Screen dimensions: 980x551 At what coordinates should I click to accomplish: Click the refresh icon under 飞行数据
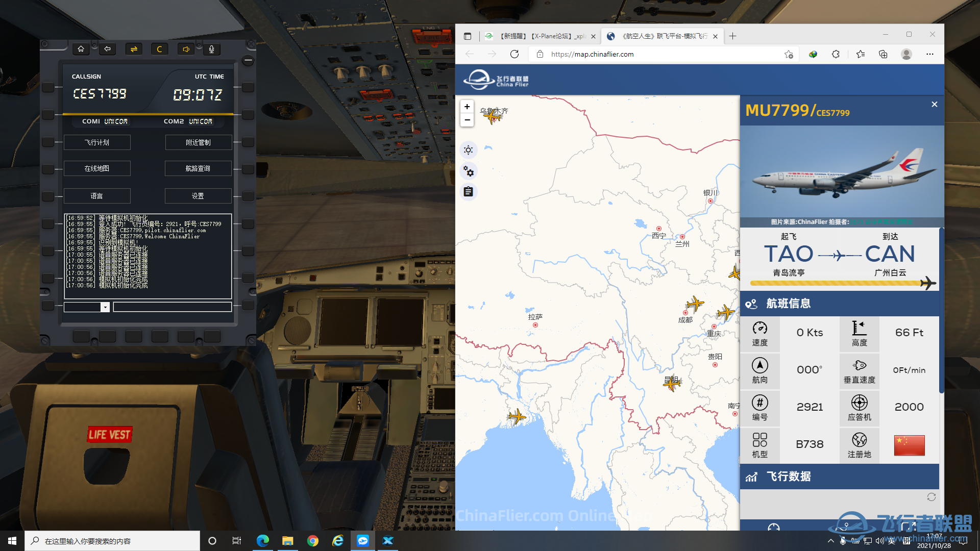(932, 497)
